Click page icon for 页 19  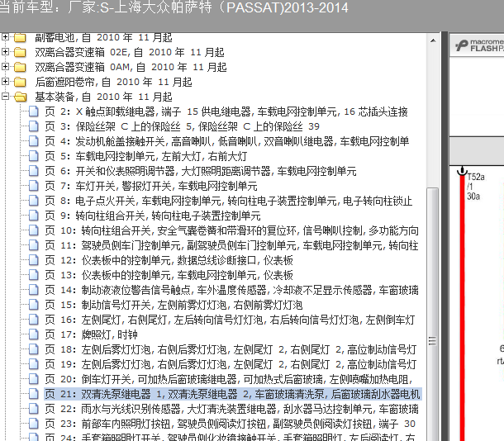tap(33, 364)
